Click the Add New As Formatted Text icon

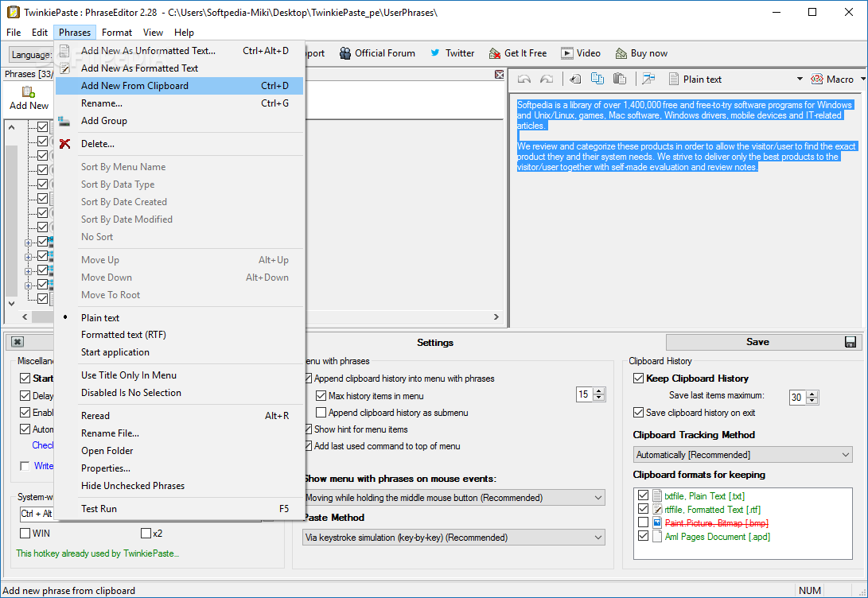(x=64, y=68)
